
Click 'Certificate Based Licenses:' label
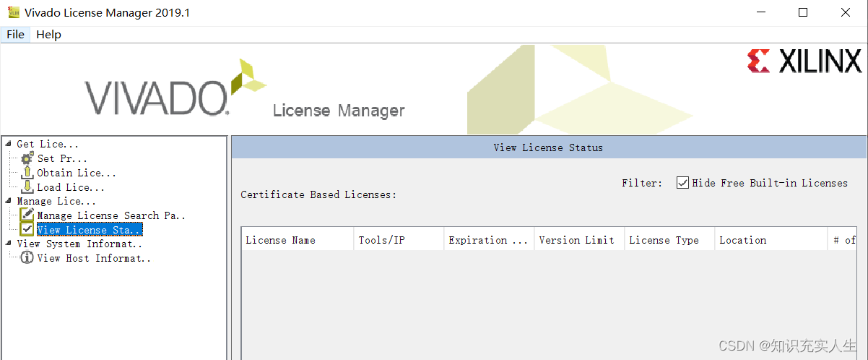tap(318, 194)
